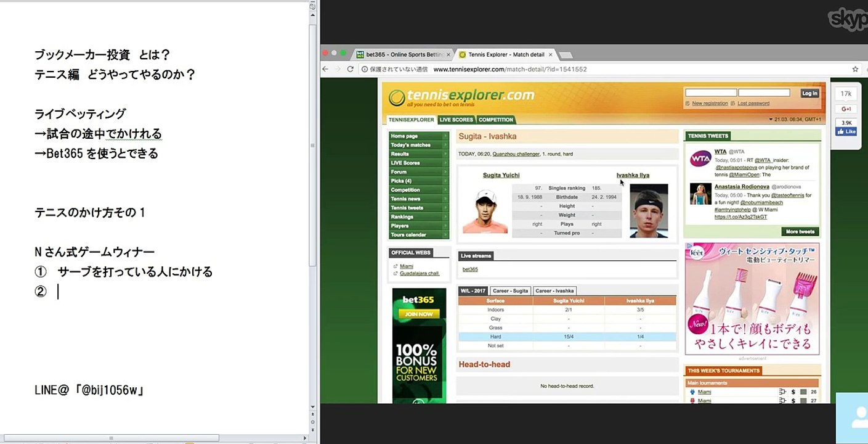This screenshot has width=868, height=444.
Task: Close the bet365 browser tab
Action: point(448,54)
